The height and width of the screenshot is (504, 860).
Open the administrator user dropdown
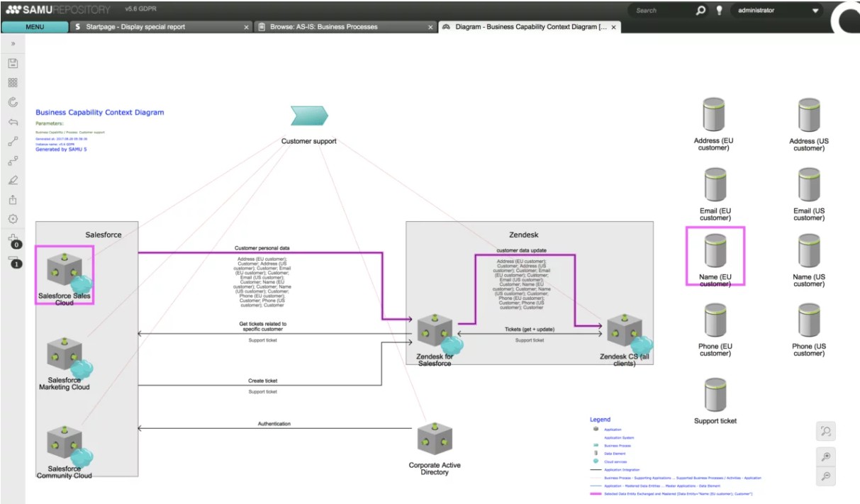point(815,11)
